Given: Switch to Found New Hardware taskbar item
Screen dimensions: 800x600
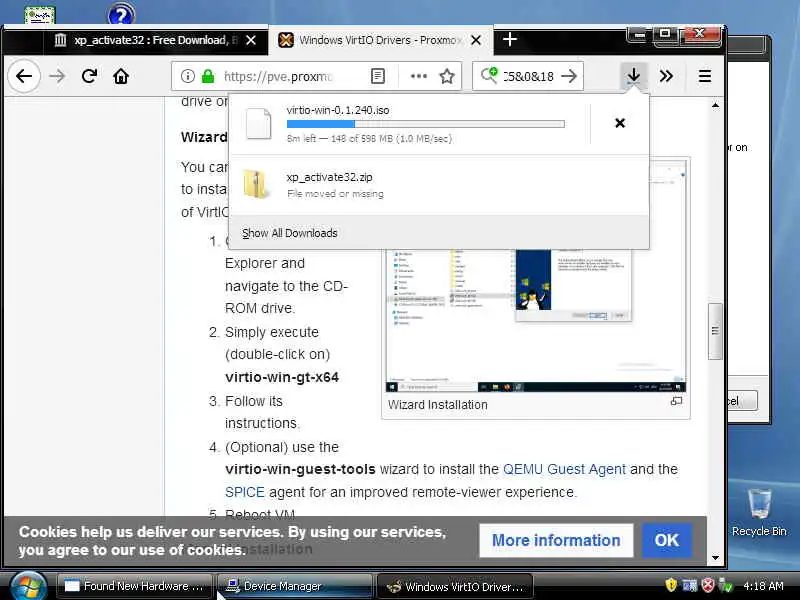Looking at the screenshot, I should (x=135, y=586).
